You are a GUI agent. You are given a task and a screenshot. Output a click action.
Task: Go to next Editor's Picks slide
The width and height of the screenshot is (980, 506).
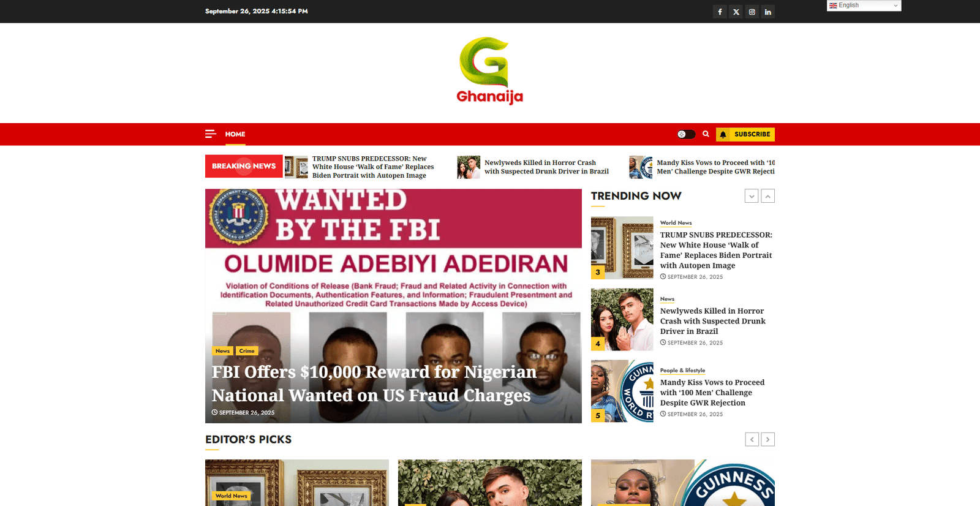click(768, 439)
